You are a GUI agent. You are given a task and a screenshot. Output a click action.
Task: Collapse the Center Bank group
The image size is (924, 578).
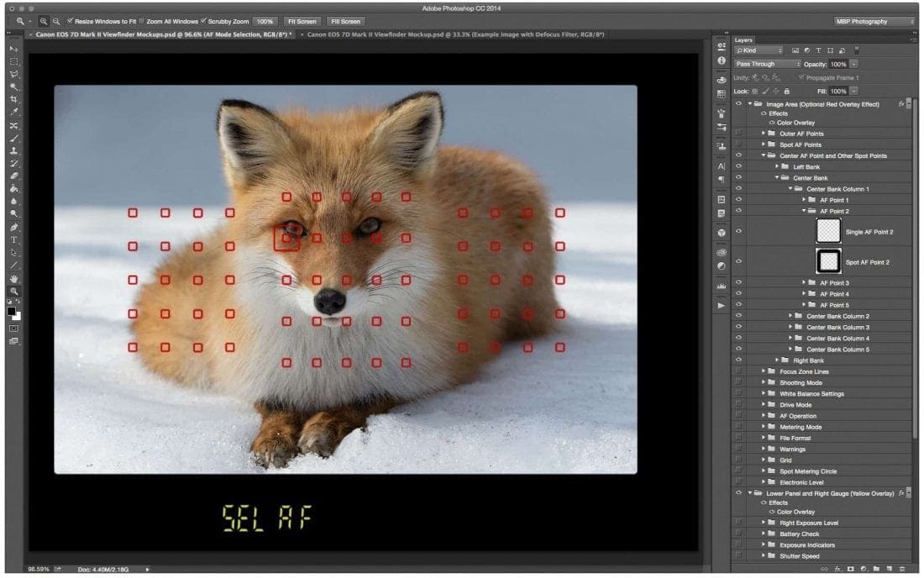coord(777,178)
